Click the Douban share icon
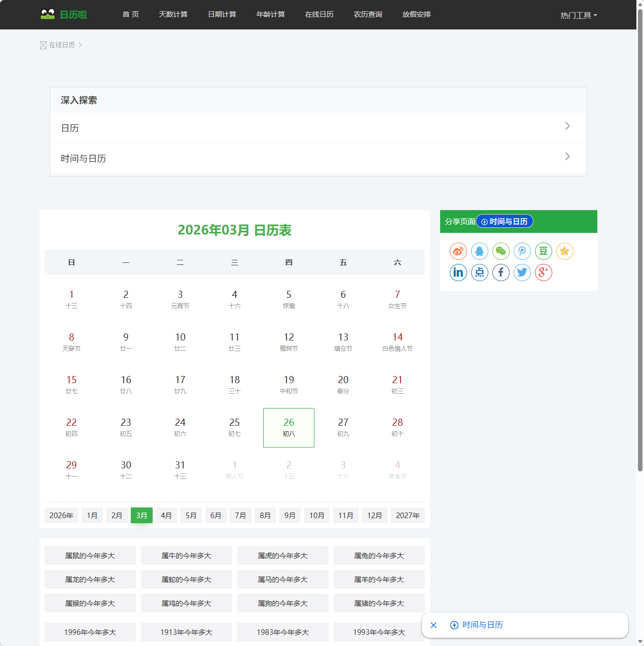 (x=543, y=251)
